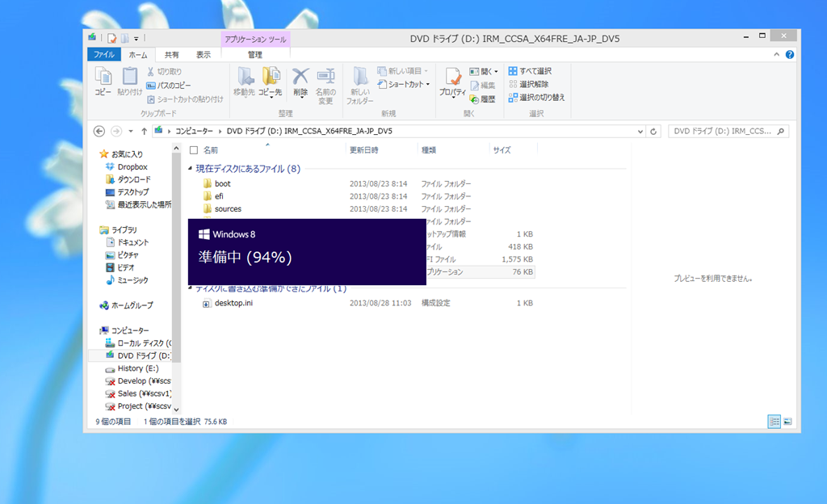Open the recent locations dropdown arrow

click(131, 132)
